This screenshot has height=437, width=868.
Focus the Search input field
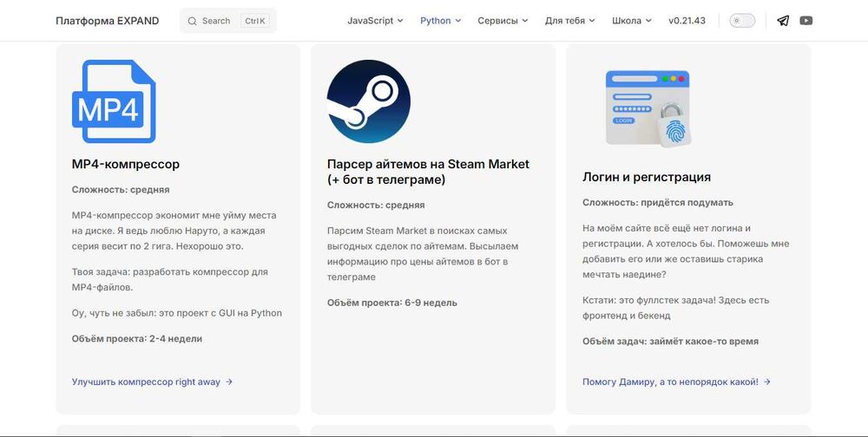pos(228,21)
